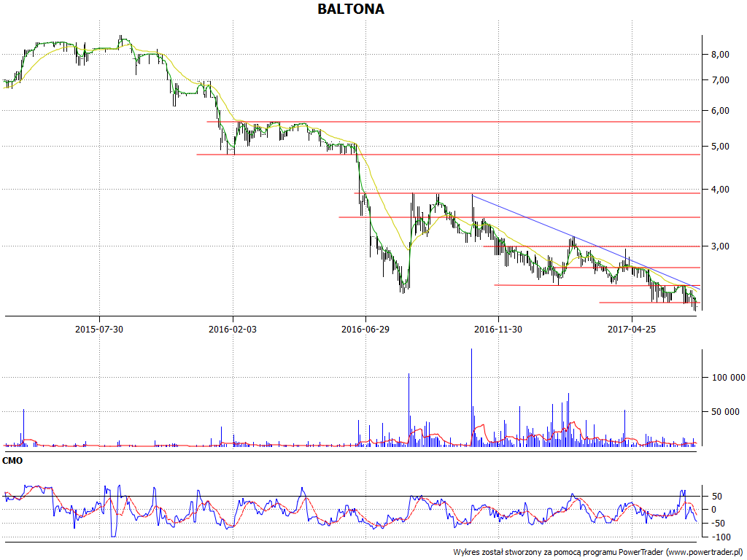Click the CMO -50 level label
This screenshot has width=747, height=560.
[718, 524]
